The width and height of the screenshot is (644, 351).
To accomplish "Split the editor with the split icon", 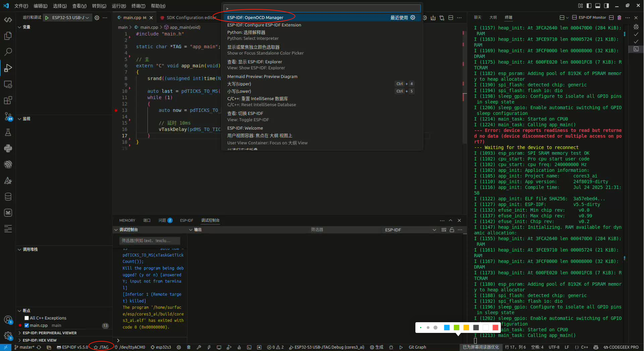I will (x=451, y=18).
